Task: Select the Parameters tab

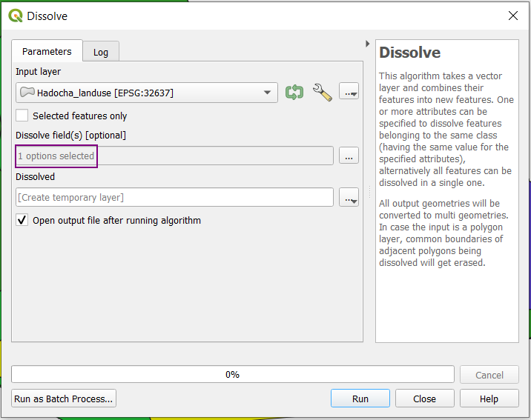Action: coord(47,51)
